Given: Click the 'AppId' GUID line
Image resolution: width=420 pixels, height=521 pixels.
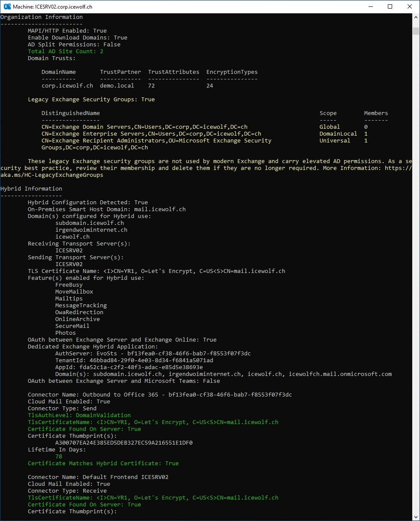Looking at the screenshot, I should (x=129, y=367).
